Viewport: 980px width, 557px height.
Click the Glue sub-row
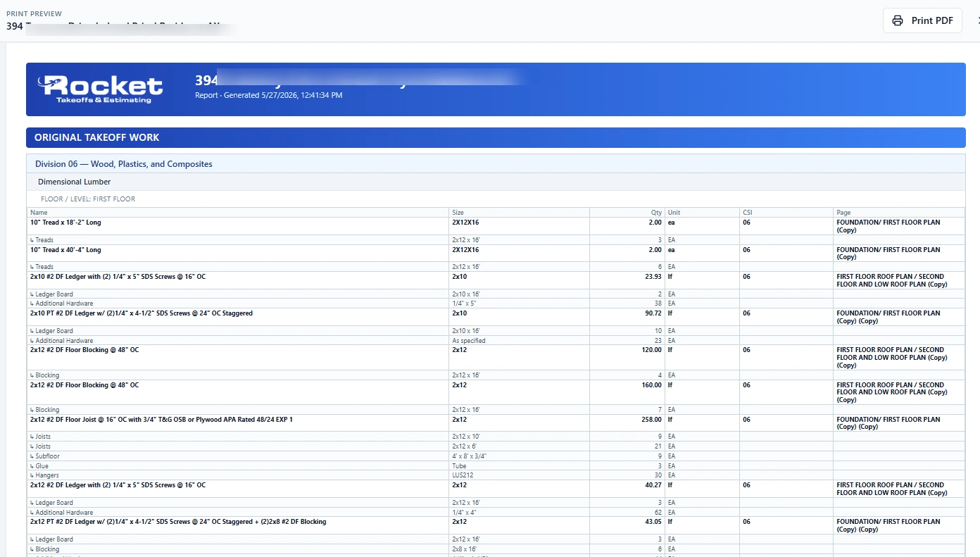coord(496,466)
